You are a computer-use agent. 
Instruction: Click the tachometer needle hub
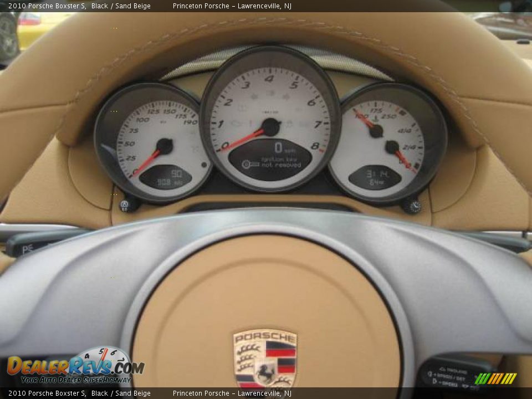[271, 127]
